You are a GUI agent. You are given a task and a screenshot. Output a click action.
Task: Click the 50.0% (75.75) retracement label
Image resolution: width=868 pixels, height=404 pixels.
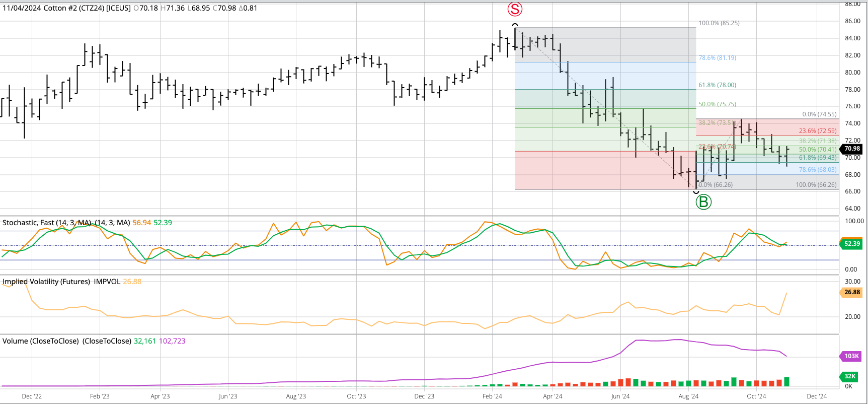pos(717,104)
